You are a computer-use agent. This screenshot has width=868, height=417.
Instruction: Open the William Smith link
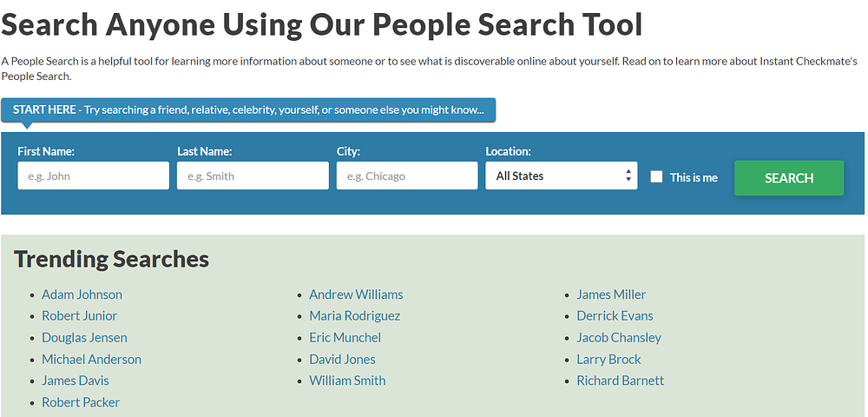click(347, 381)
